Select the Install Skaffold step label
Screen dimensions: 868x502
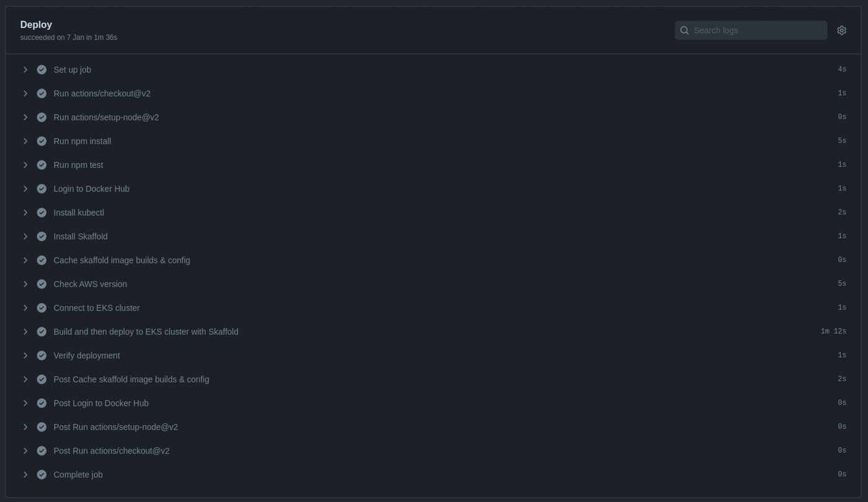point(80,236)
